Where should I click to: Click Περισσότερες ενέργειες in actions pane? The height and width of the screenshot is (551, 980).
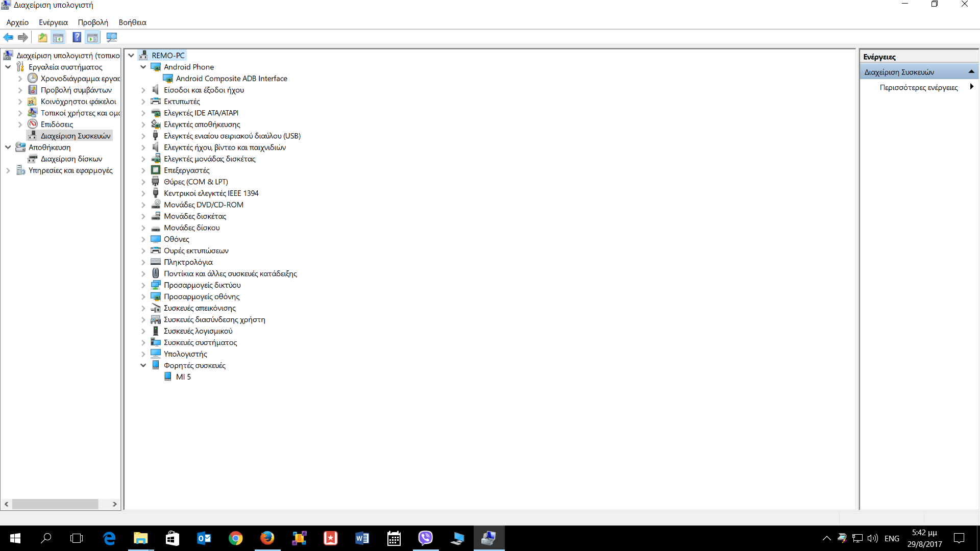pos(918,87)
